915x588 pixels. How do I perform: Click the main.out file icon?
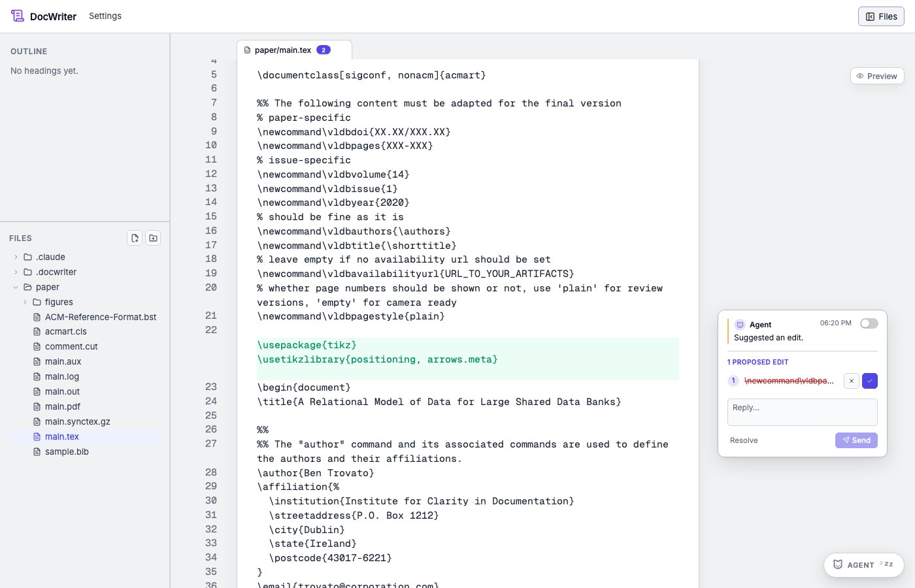37,391
